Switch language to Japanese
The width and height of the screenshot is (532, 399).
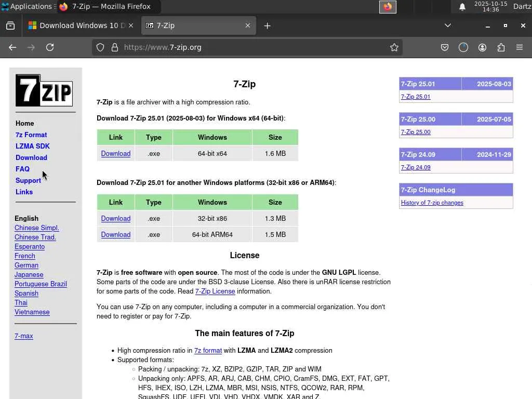pos(29,275)
